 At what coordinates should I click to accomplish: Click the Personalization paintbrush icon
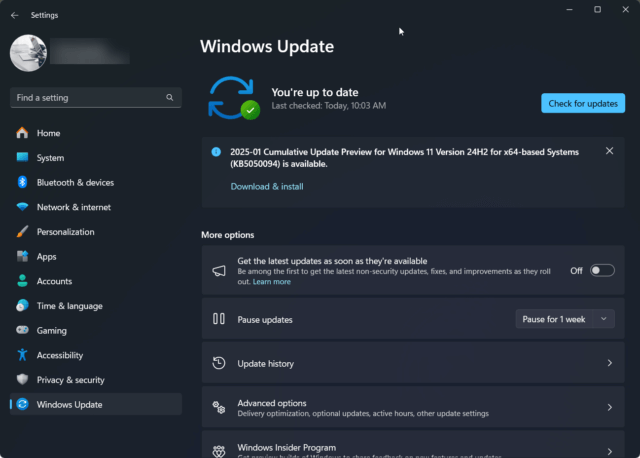(22, 231)
